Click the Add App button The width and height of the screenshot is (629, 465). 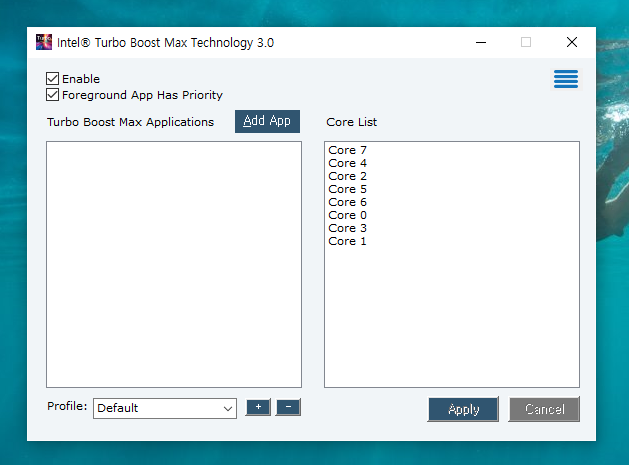(x=267, y=121)
